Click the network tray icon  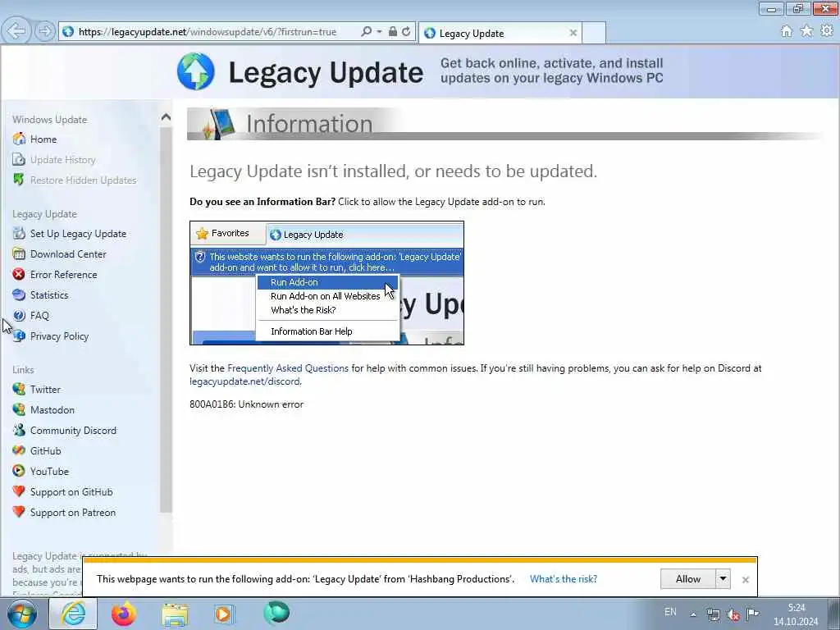click(713, 614)
